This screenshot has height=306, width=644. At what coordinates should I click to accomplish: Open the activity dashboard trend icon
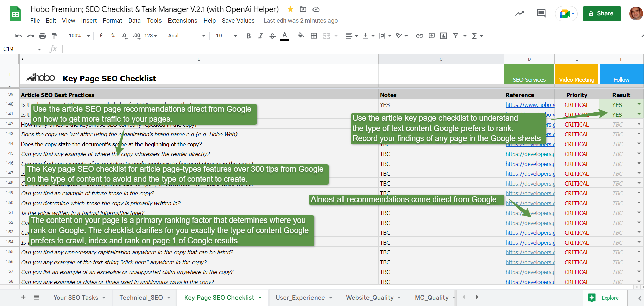click(x=519, y=14)
